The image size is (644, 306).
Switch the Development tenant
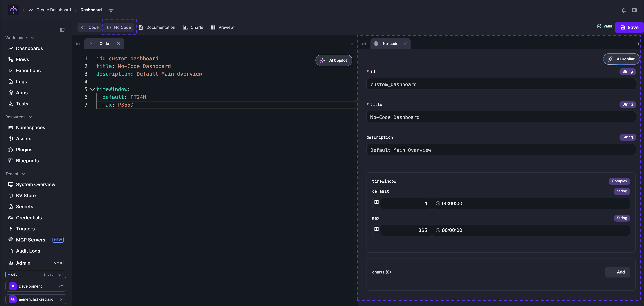[x=36, y=286]
